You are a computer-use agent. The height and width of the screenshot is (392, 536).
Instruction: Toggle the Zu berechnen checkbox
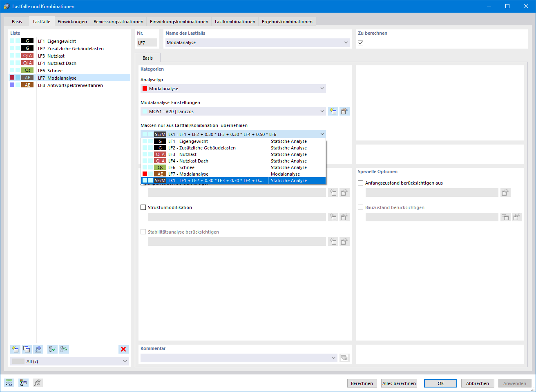(360, 42)
